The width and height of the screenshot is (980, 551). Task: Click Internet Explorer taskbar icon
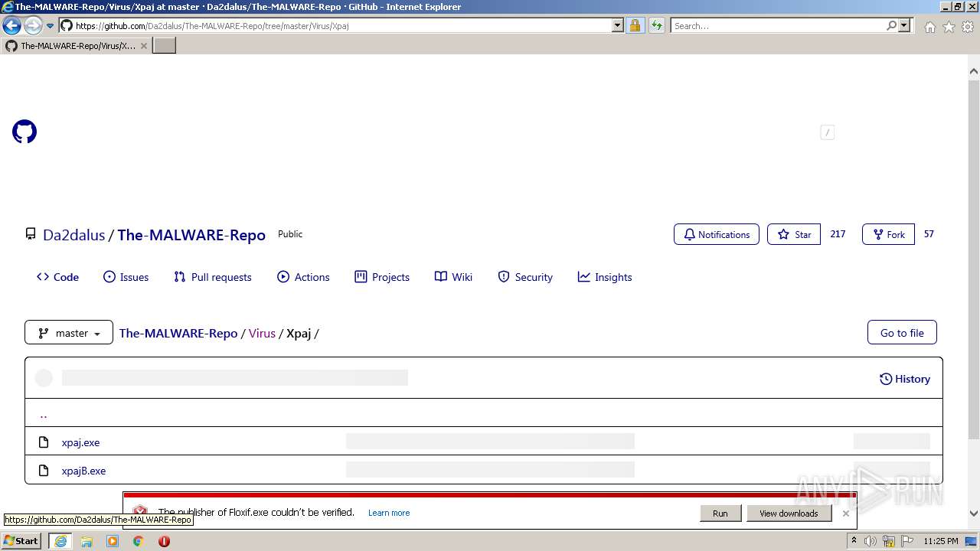click(x=60, y=541)
